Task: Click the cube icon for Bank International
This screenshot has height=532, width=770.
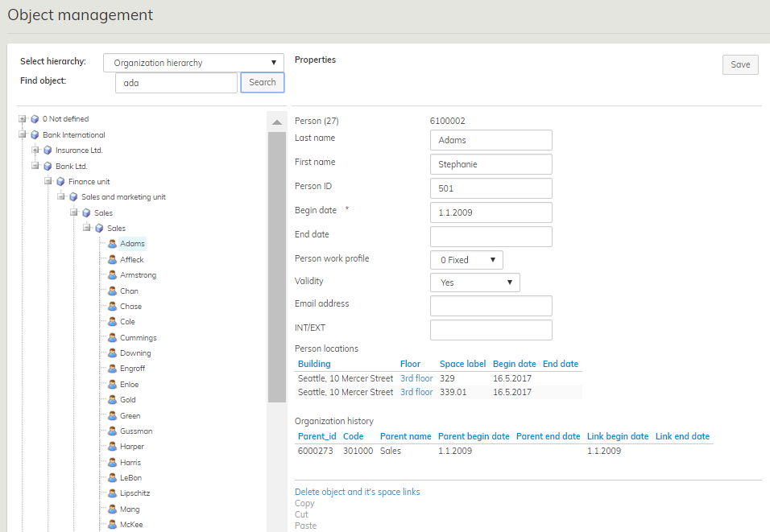Action: coord(35,135)
